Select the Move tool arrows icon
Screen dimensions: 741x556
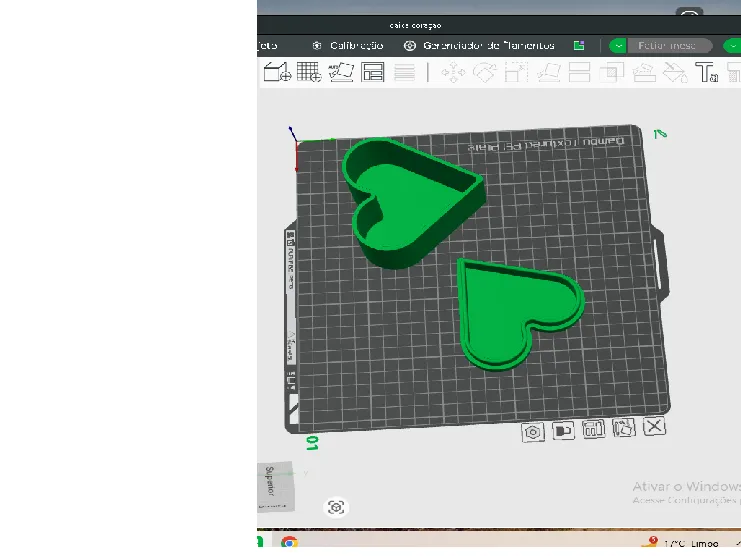pos(453,73)
